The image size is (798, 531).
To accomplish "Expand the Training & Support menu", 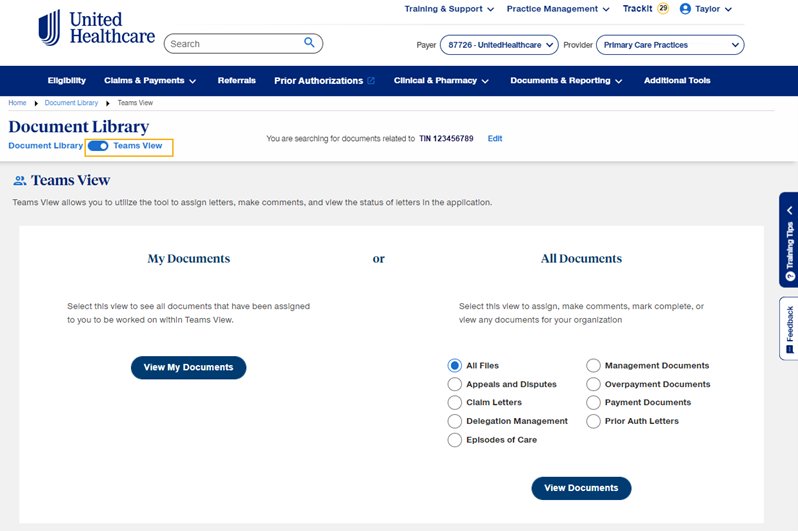I will 449,9.
